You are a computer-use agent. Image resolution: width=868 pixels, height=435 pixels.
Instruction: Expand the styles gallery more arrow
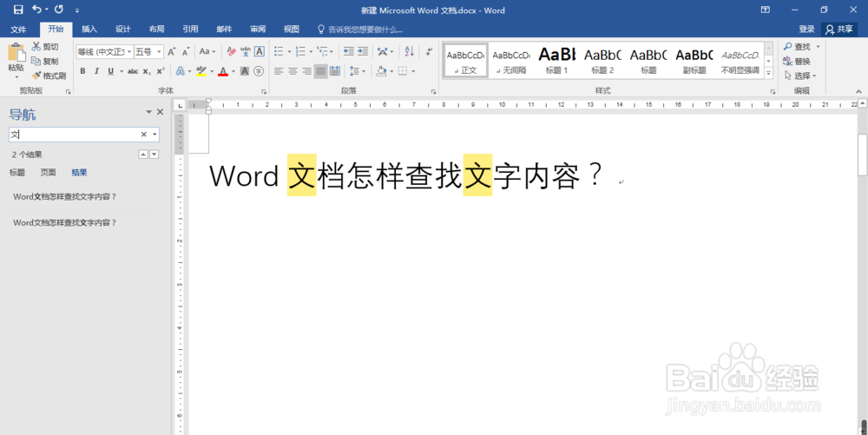point(768,73)
